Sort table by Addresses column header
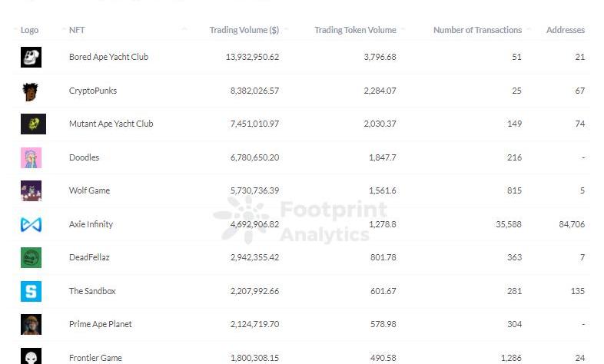The image size is (604, 364). [565, 30]
